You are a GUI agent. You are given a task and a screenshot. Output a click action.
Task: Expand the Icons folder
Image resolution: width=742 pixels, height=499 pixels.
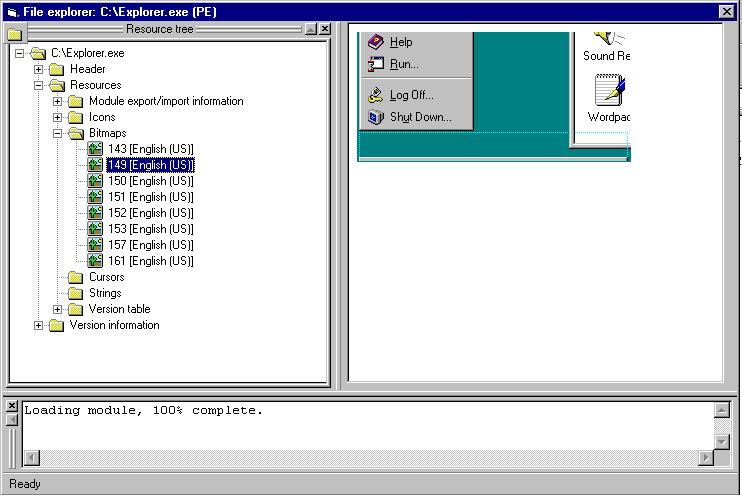click(58, 117)
